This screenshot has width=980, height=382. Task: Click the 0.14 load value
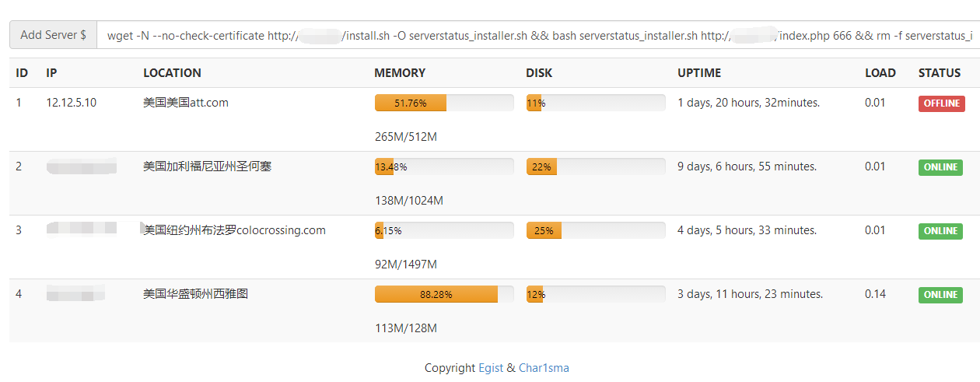tap(875, 294)
